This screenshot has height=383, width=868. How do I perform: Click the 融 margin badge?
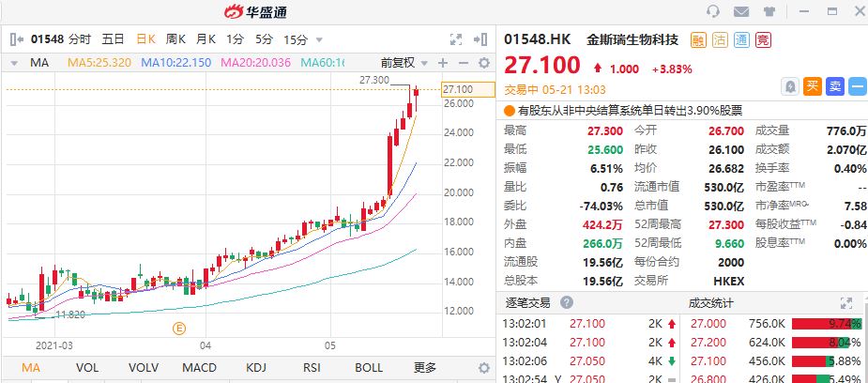(x=698, y=39)
